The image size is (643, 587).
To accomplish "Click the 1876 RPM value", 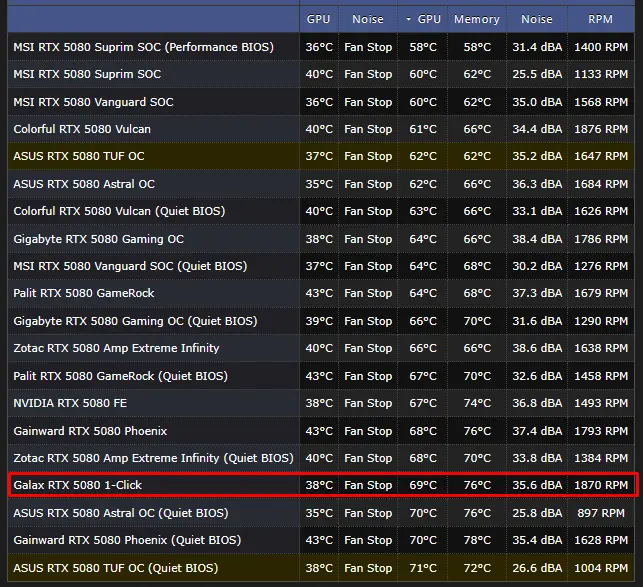I will [601, 129].
